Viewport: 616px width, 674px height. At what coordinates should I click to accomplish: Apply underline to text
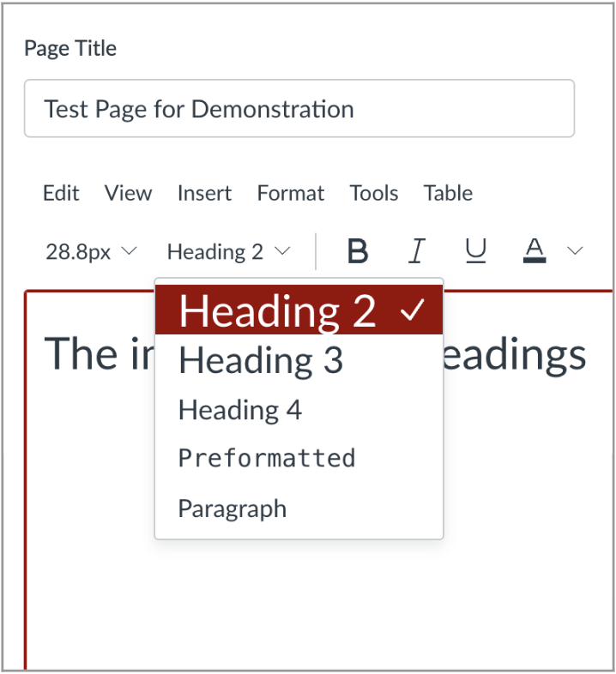[475, 251]
